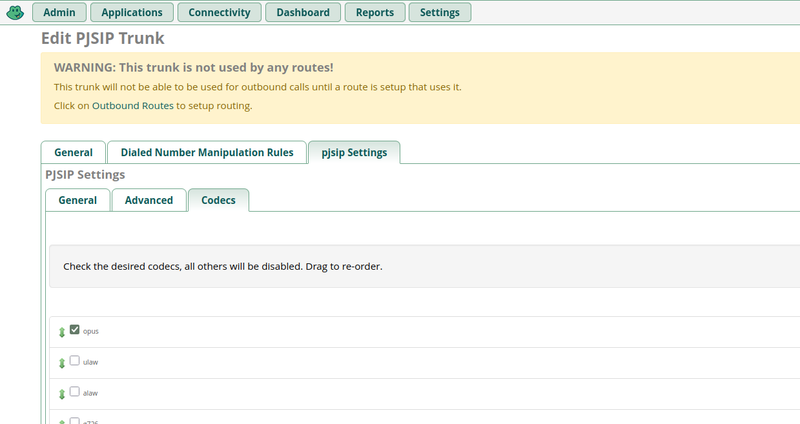The width and height of the screenshot is (800, 424).
Task: Click the reorder arrow beside alaw
Action: [62, 394]
